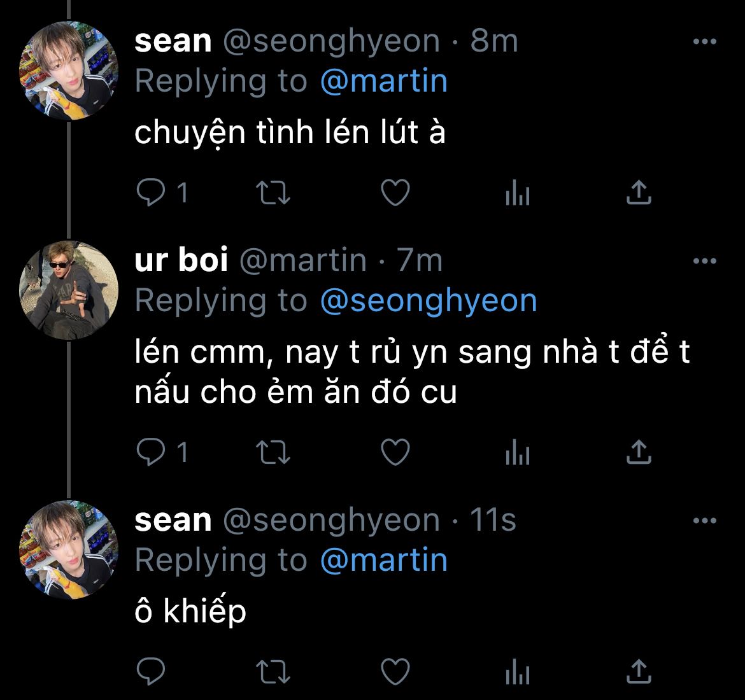This screenshot has width=745, height=700.
Task: Open @martin mention in sean's first tweet
Action: click(384, 81)
